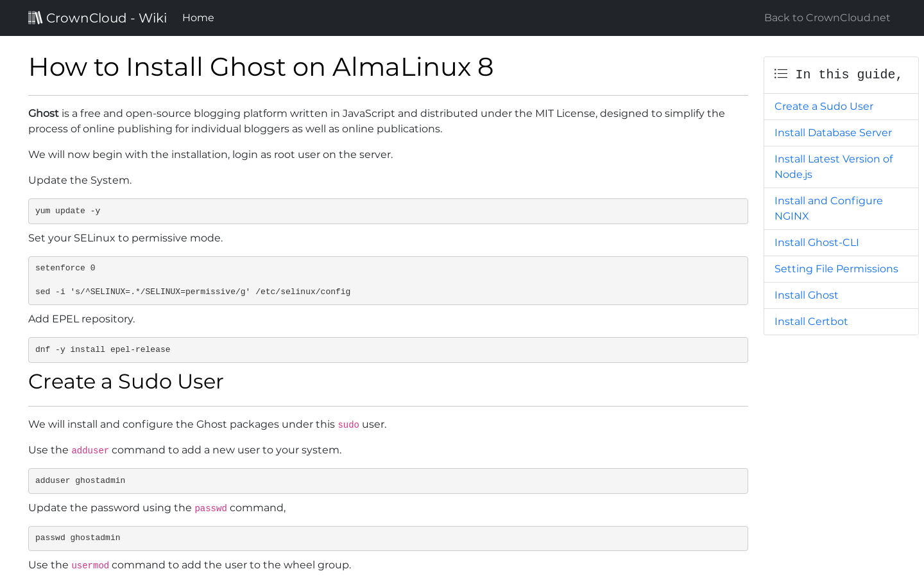Open the 'Setting File Permissions' guide section

[836, 268]
